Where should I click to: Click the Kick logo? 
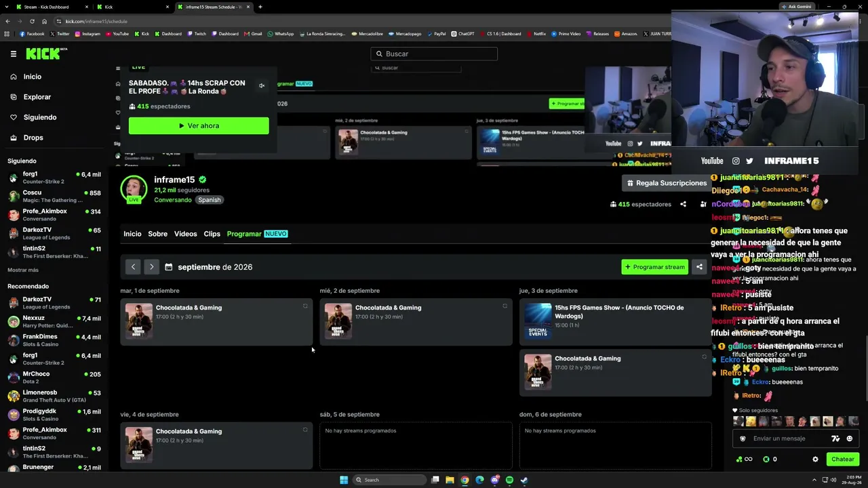coord(46,54)
